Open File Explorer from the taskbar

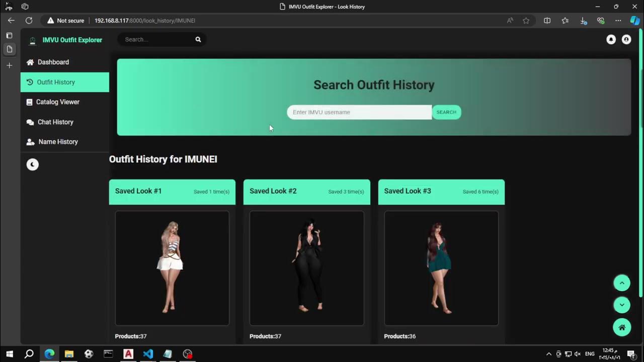(69, 354)
